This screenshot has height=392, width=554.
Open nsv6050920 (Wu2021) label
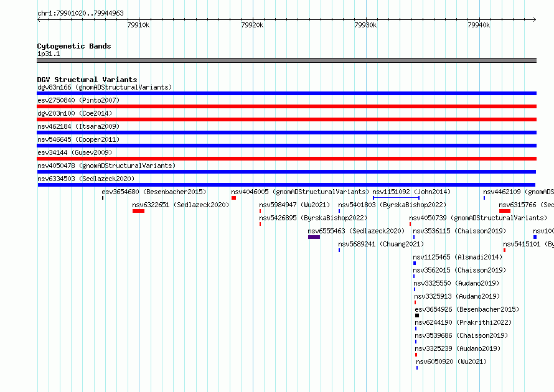coord(451,362)
